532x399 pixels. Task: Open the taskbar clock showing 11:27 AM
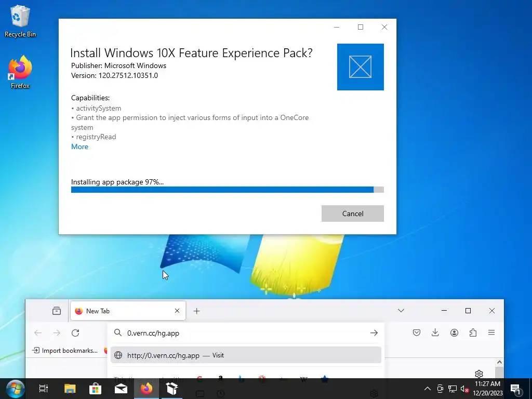[487, 389]
